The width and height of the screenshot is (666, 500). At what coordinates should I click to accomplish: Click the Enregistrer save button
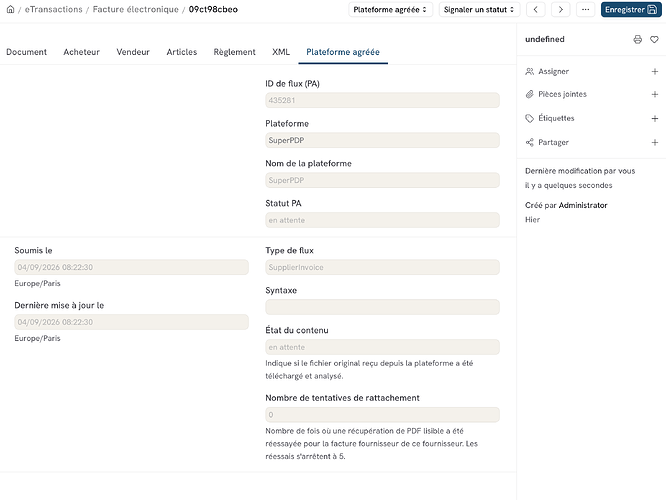631,9
